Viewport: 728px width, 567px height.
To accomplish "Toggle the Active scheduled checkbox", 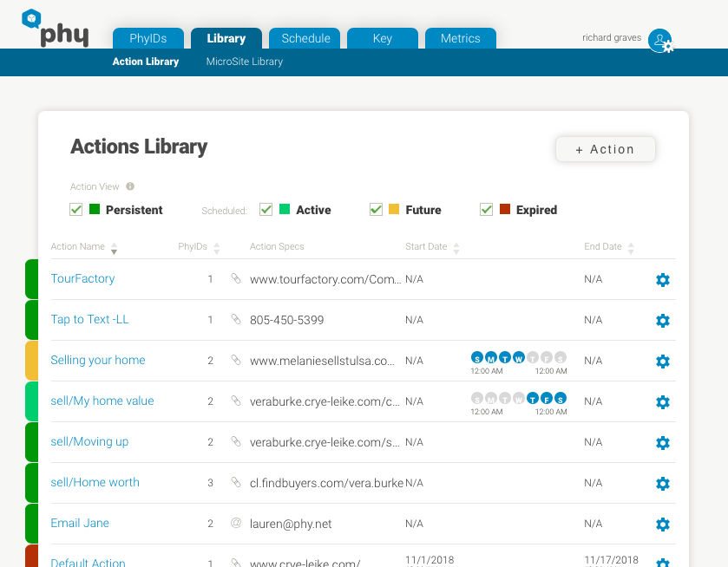I will pos(266,210).
